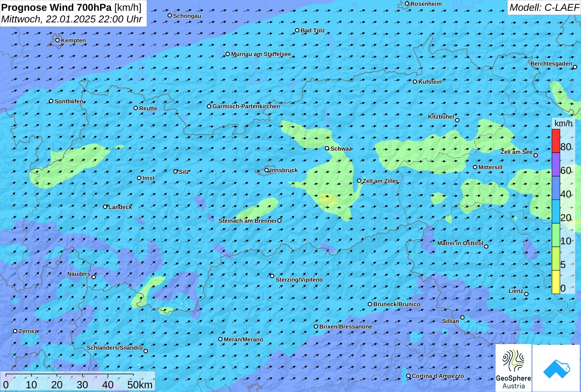Select the Innsbruck city marker

pyautogui.click(x=266, y=170)
